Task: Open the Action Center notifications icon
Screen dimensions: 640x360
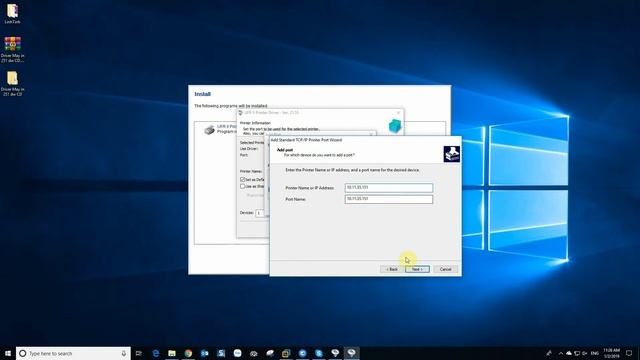Action: [629, 353]
